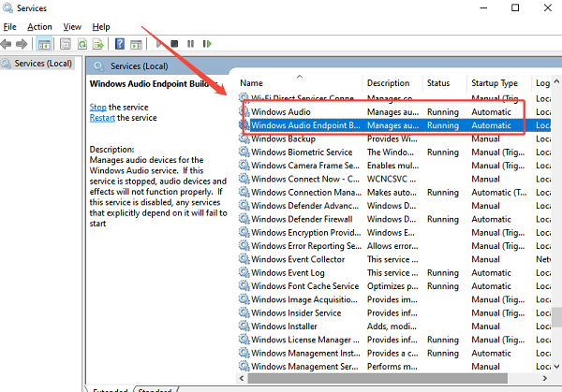This screenshot has width=562, height=392.
Task: Open the Help question mark icon
Action: (x=120, y=44)
